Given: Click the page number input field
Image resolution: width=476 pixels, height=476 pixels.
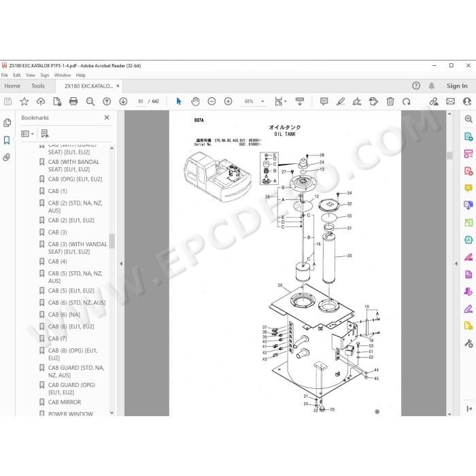Looking at the screenshot, I should (141, 101).
